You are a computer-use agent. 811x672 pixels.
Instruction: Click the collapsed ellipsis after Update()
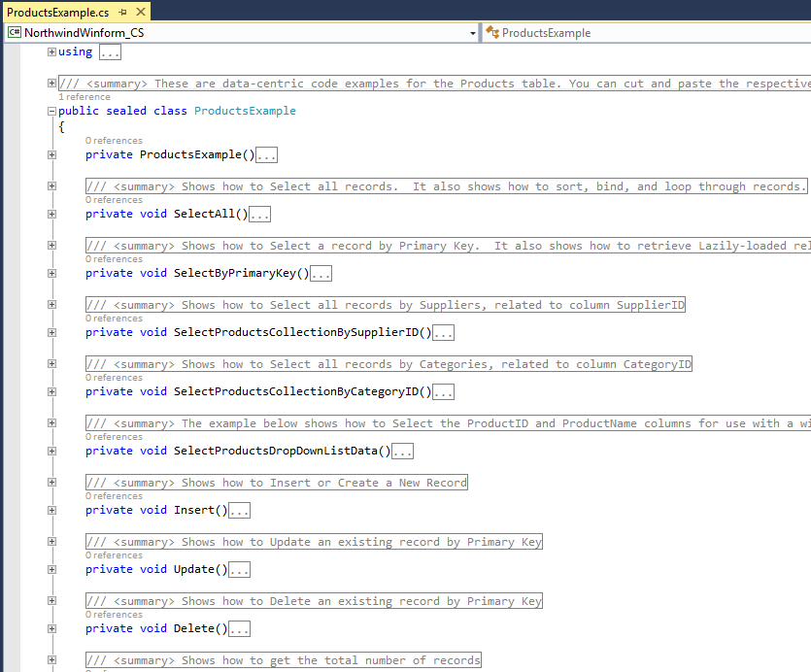pyautogui.click(x=239, y=570)
